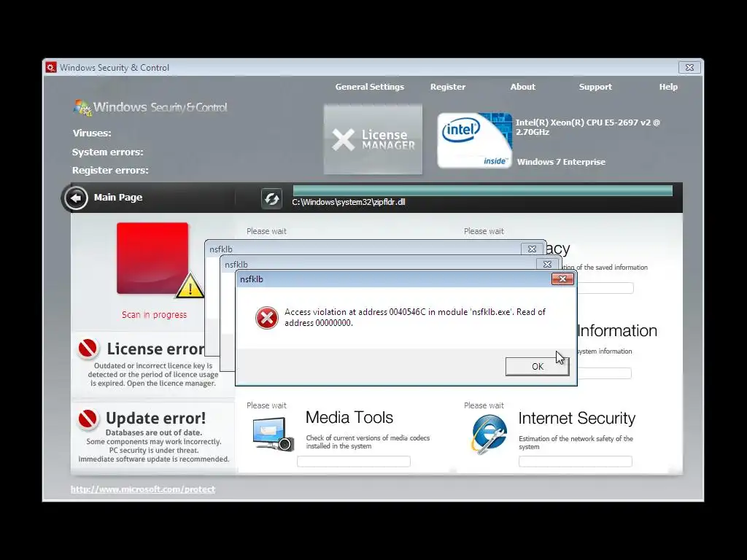
Task: Click the Media Tools heading
Action: (x=349, y=417)
